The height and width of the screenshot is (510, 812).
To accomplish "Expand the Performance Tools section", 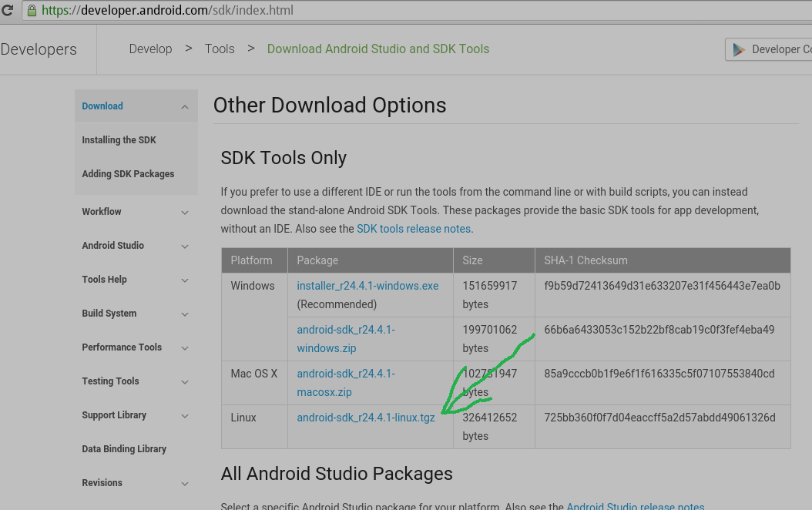I will pyautogui.click(x=185, y=348).
